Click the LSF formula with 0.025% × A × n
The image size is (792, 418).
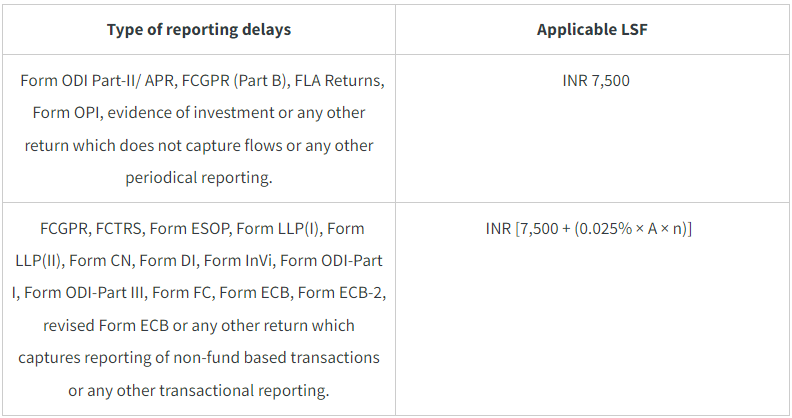[596, 229]
